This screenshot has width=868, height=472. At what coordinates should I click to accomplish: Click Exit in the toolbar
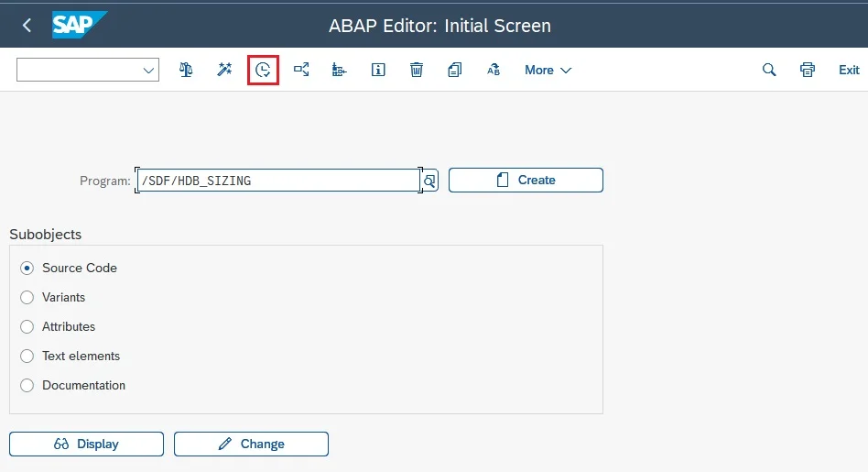point(849,70)
